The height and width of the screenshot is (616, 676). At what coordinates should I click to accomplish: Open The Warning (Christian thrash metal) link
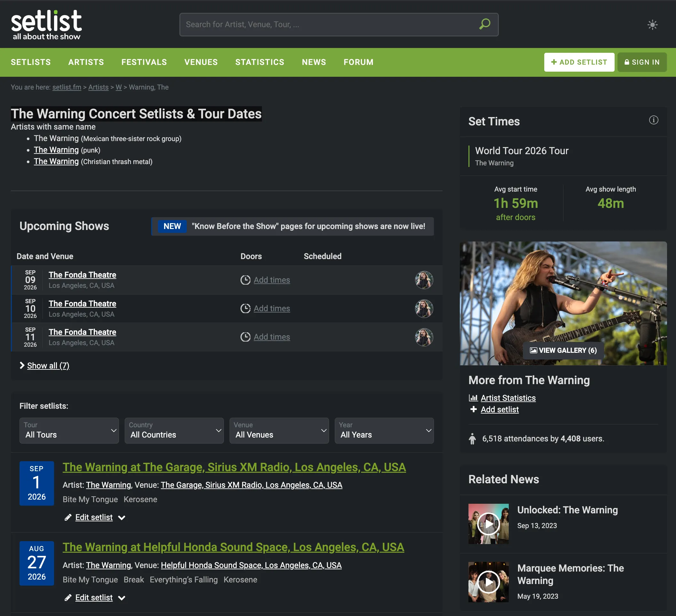click(x=56, y=161)
